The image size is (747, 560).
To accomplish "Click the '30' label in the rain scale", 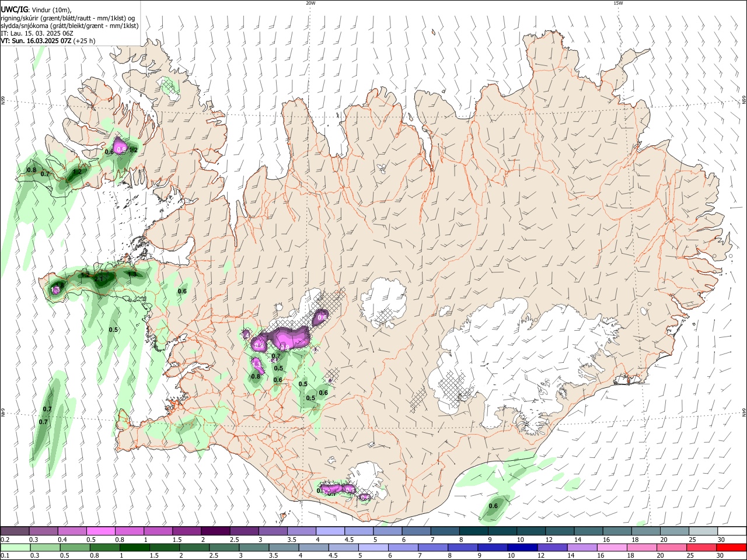I will 719,556.
